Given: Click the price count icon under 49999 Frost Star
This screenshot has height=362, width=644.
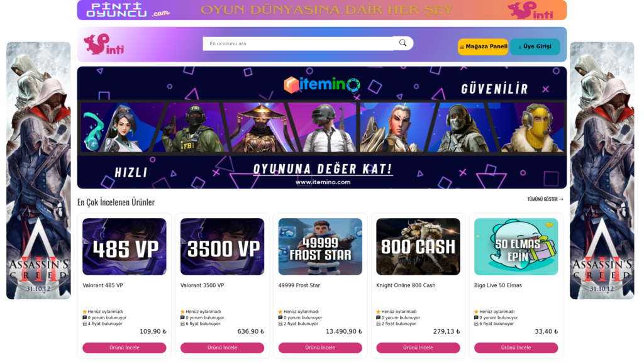Looking at the screenshot, I should 280,324.
